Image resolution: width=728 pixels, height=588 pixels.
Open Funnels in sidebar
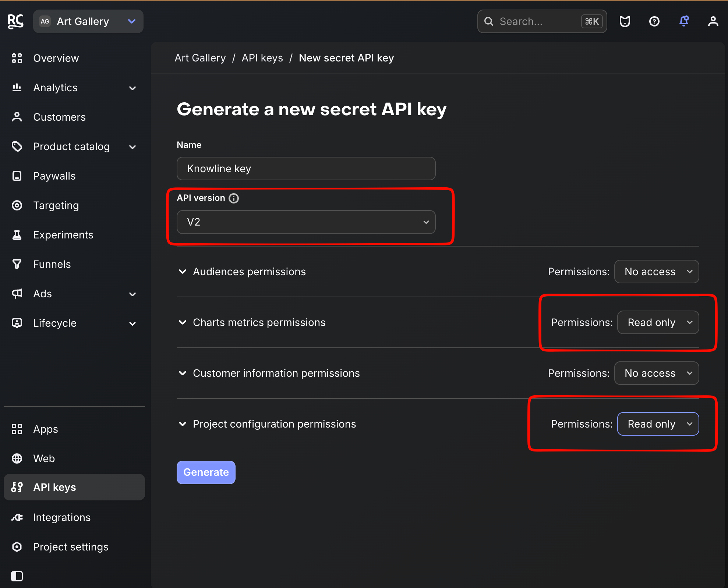(74, 264)
